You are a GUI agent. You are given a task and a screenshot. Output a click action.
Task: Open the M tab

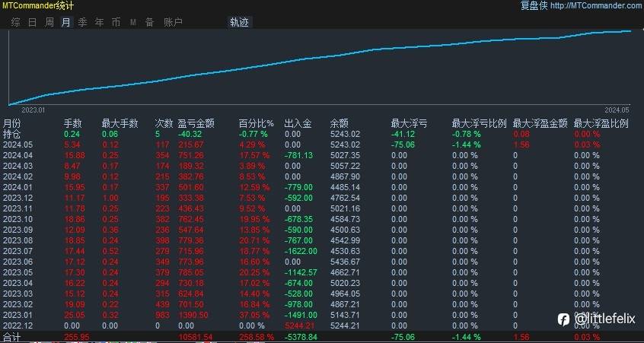pyautogui.click(x=133, y=22)
